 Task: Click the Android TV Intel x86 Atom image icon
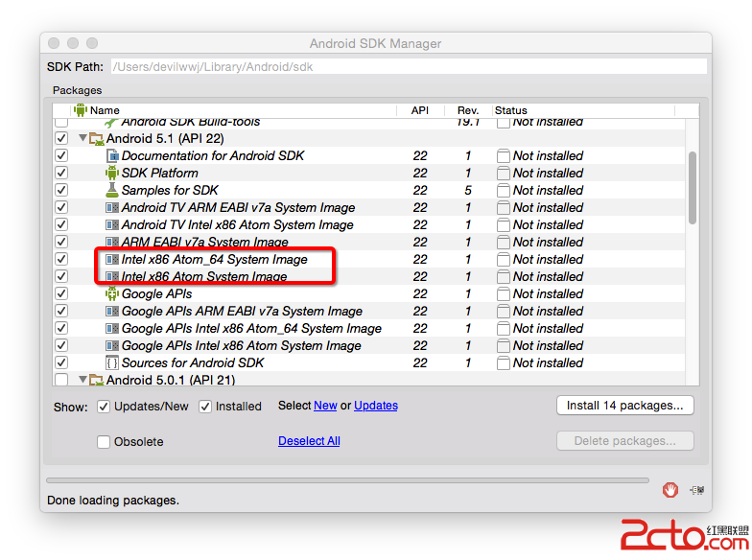tap(112, 224)
